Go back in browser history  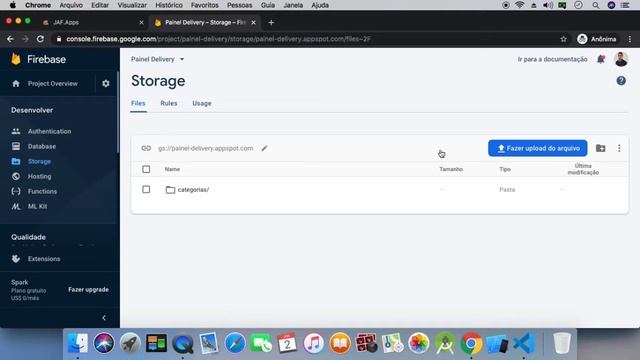[x=10, y=39]
